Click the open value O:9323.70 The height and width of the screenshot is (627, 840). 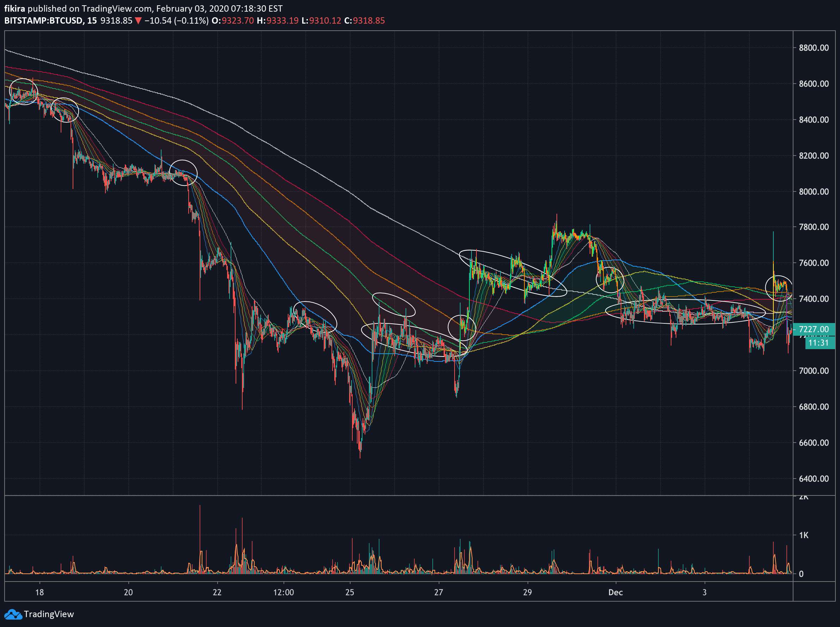[x=233, y=20]
